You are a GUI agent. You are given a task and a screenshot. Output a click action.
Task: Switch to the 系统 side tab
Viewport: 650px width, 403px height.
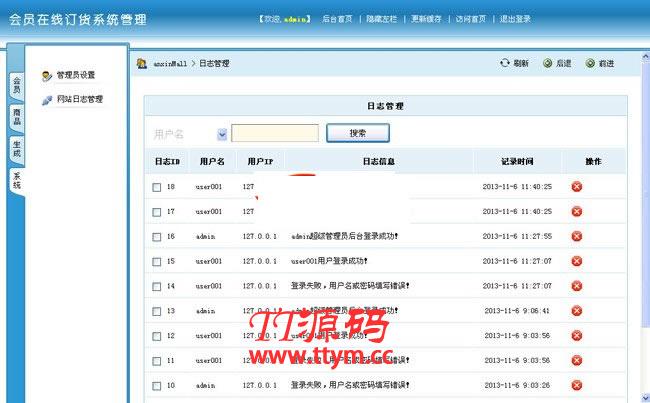coord(17,181)
